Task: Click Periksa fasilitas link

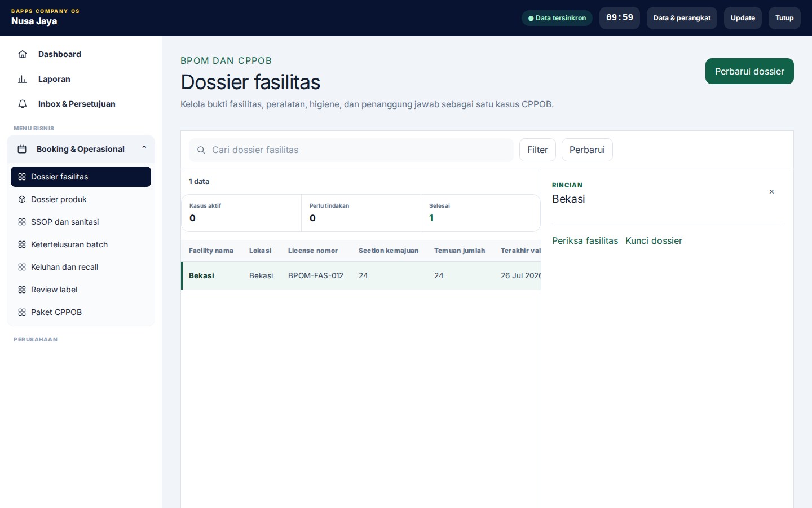Action: point(585,240)
